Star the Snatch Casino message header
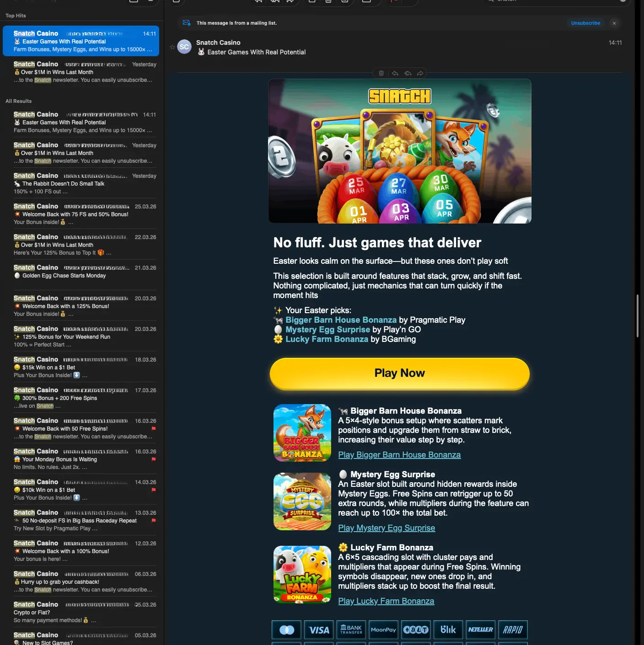The width and height of the screenshot is (644, 645). 172,47
